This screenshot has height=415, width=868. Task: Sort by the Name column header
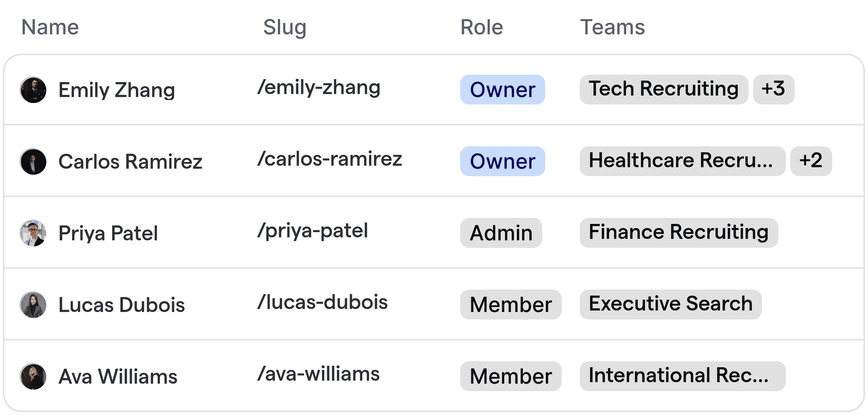(50, 27)
